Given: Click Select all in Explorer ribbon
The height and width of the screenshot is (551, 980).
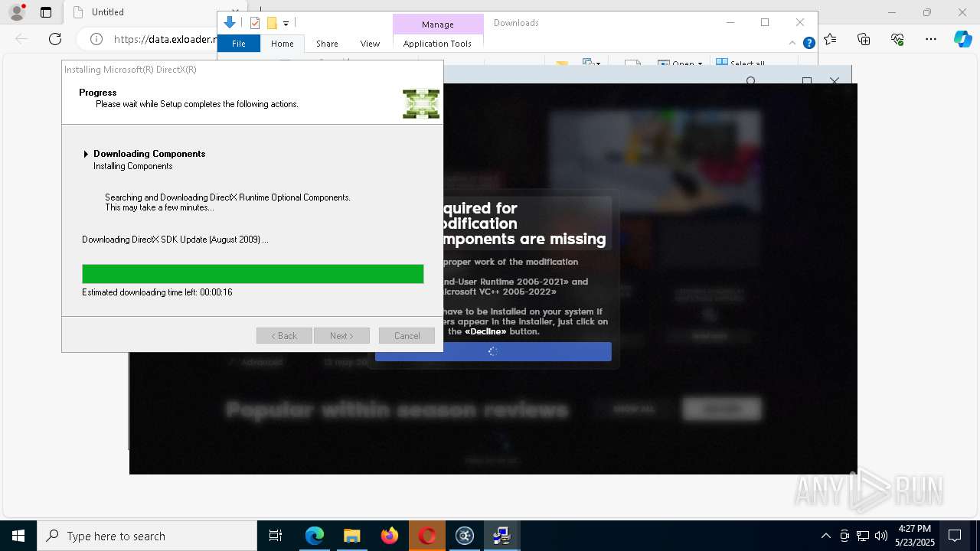Looking at the screenshot, I should click(740, 64).
